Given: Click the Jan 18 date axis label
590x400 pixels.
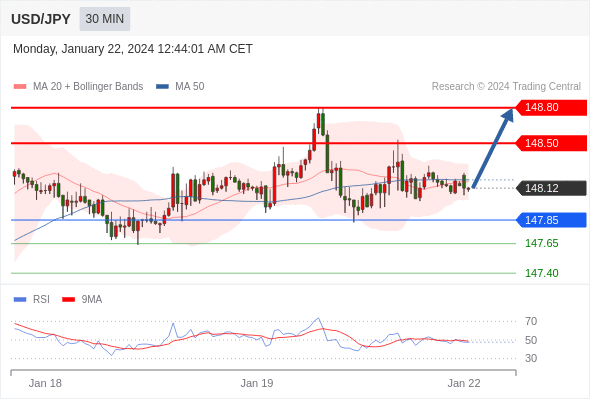Looking at the screenshot, I should click(45, 383).
